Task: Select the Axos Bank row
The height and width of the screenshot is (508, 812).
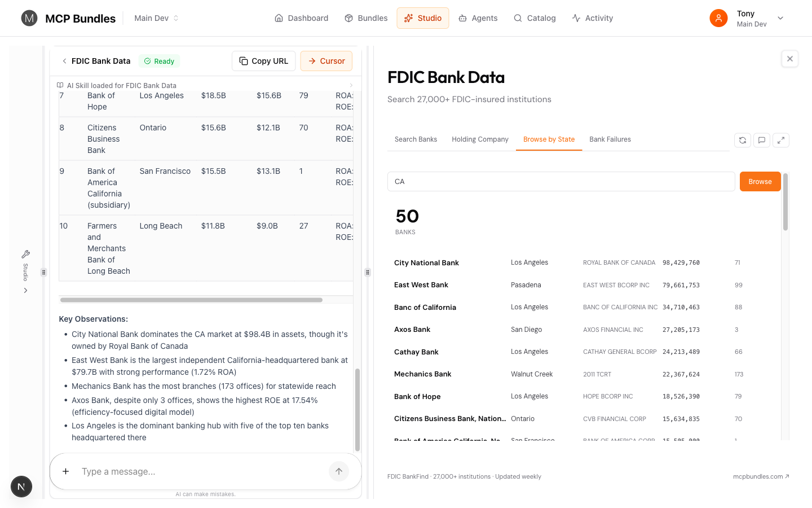Action: tap(584, 330)
